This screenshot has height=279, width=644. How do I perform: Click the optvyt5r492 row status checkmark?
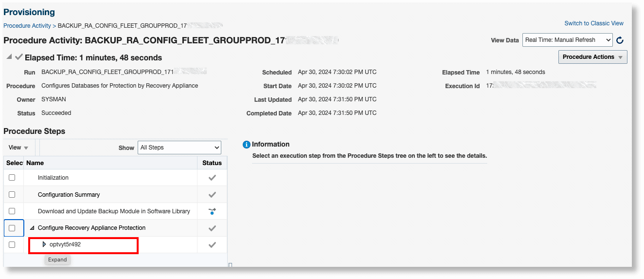[212, 245]
